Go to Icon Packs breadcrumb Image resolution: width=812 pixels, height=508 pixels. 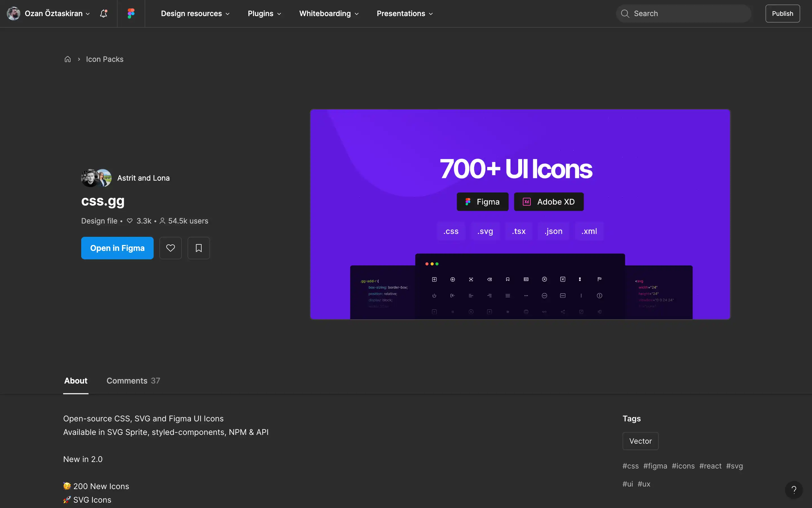[x=105, y=59]
